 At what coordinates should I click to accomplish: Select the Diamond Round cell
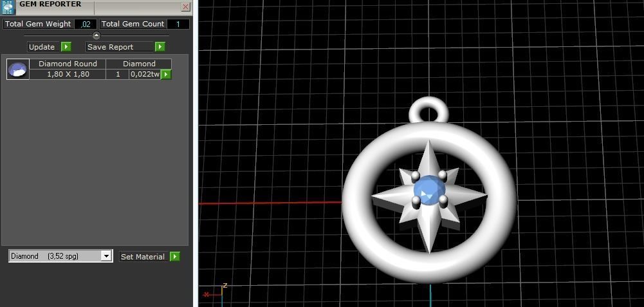(68, 64)
